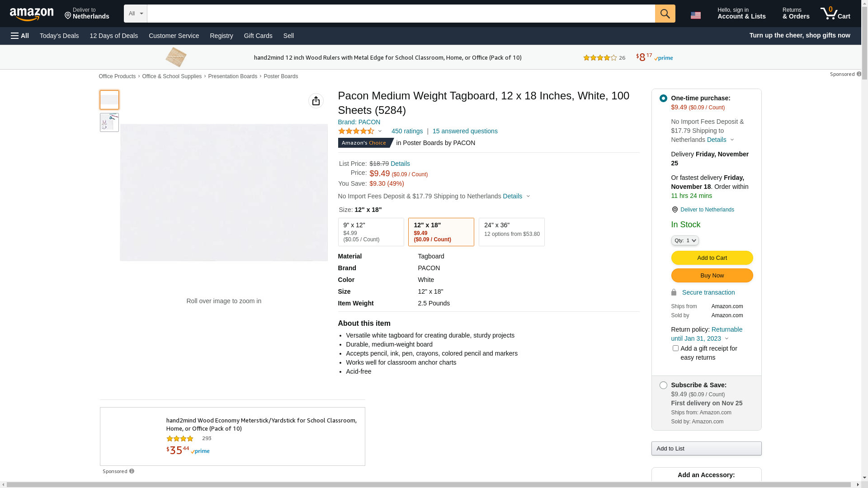Open Today's Deals menu item
The image size is (868, 488).
click(x=59, y=36)
